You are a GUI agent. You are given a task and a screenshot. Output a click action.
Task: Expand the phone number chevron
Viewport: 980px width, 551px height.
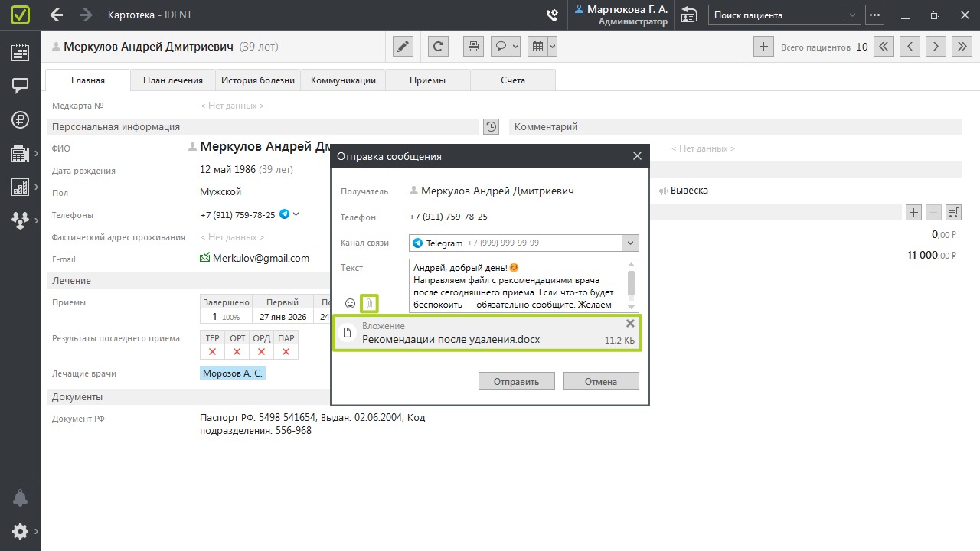(x=296, y=214)
